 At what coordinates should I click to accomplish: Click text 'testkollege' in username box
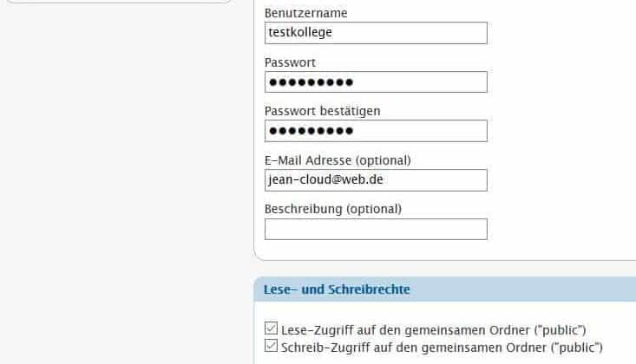pos(300,32)
